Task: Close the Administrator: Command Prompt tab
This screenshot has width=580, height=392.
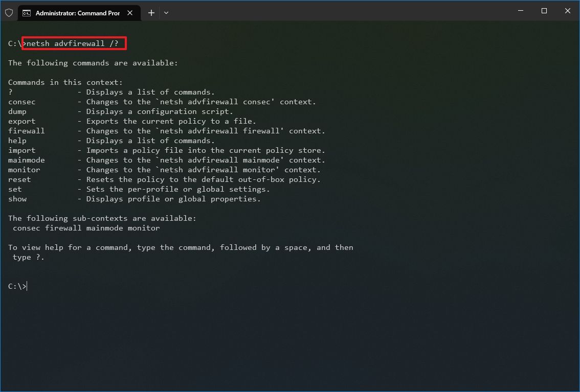Action: pyautogui.click(x=129, y=13)
